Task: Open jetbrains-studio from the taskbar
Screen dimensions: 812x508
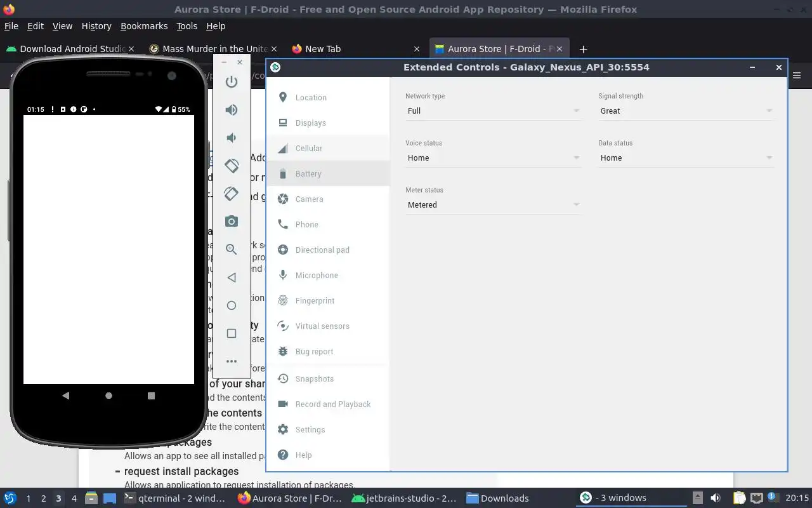Action: [x=405, y=498]
